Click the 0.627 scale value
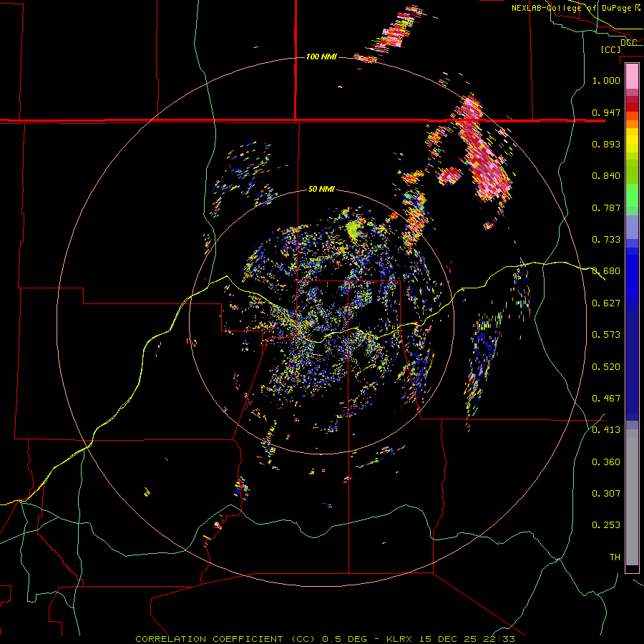 (606, 303)
